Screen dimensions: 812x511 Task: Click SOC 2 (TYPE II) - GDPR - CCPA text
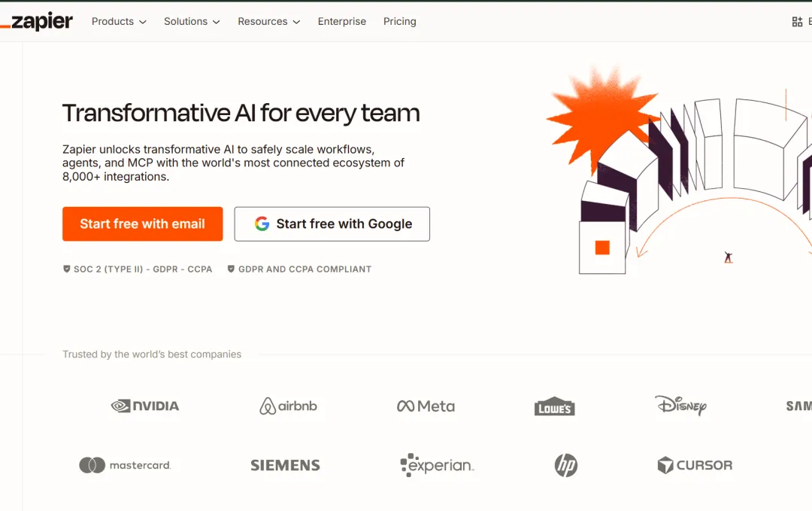[143, 269]
